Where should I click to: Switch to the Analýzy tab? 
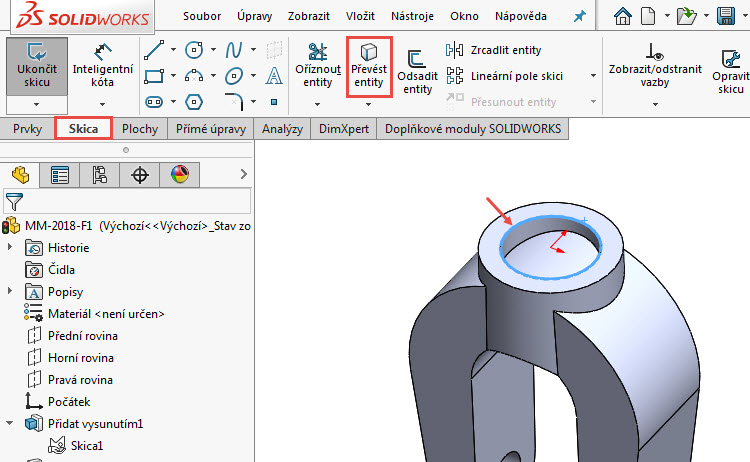coord(282,129)
